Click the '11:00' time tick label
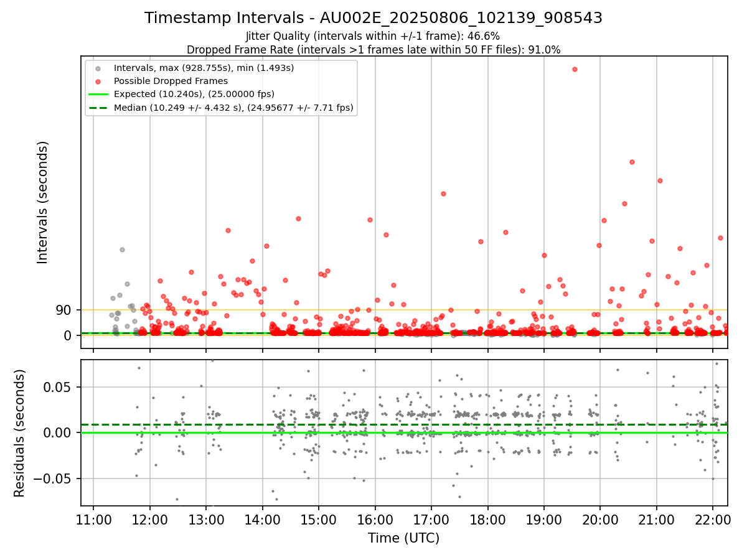747x560 pixels. 93,519
